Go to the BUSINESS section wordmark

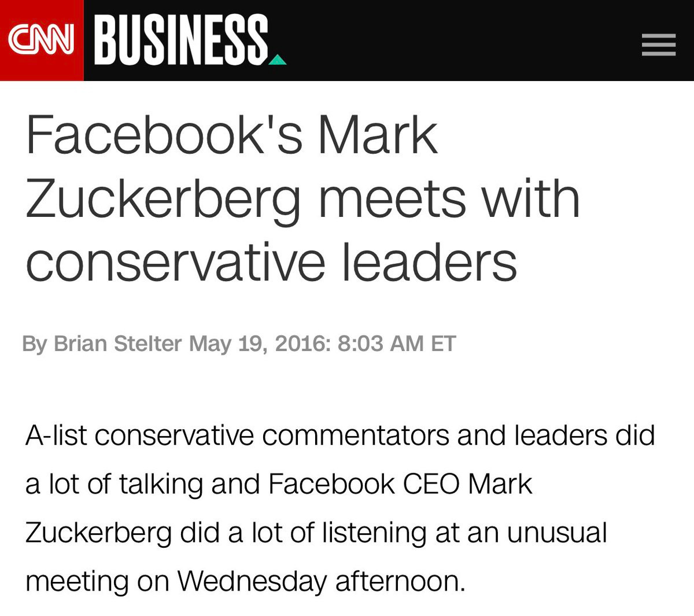[180, 39]
